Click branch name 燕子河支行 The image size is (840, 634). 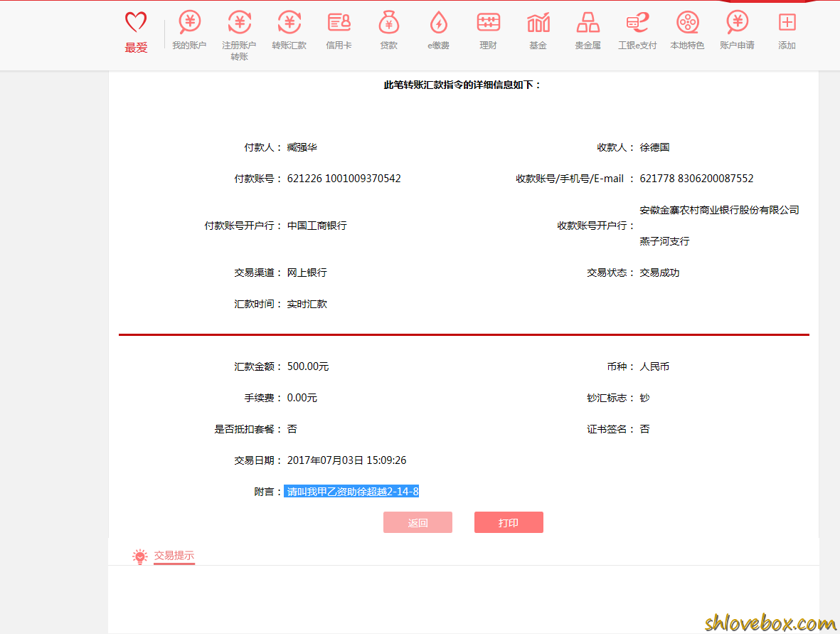click(x=664, y=241)
